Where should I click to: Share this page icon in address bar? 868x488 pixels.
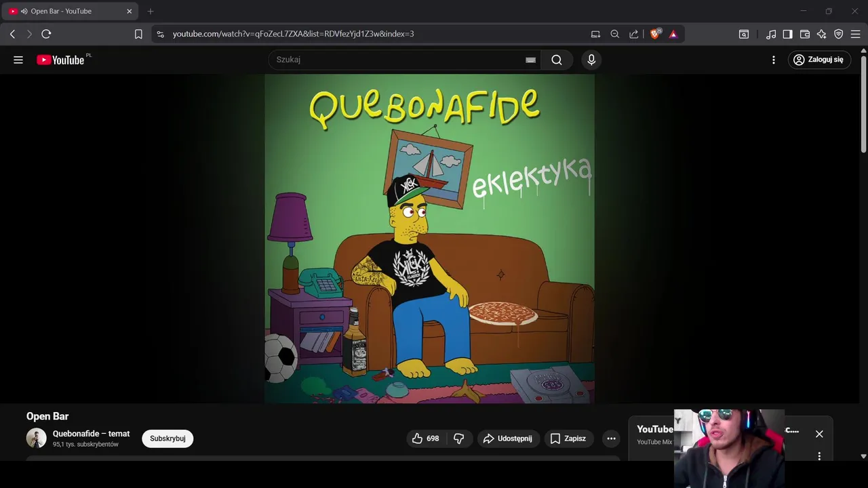(633, 34)
